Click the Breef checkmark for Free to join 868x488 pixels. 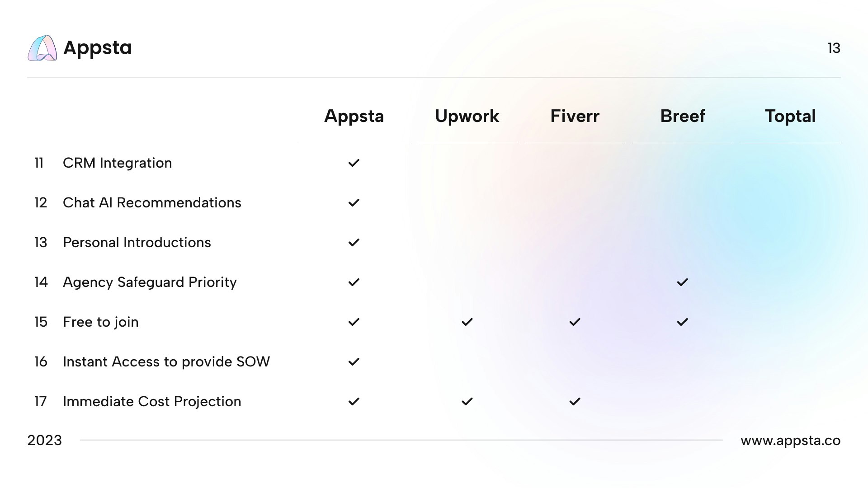[683, 322]
